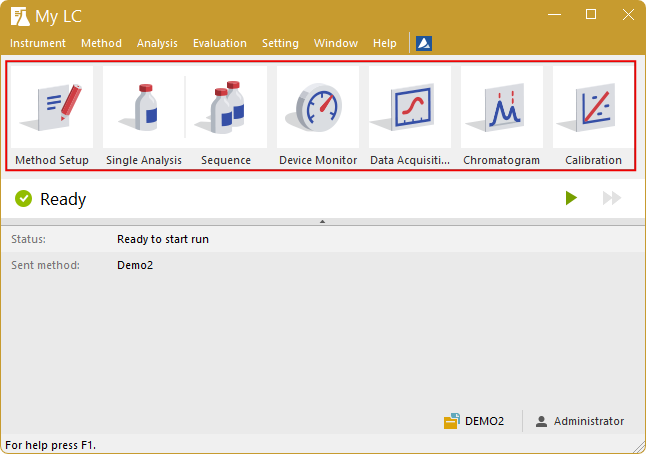Click the blue logo icon in menu bar
Screen dimensions: 646x454
tap(424, 43)
